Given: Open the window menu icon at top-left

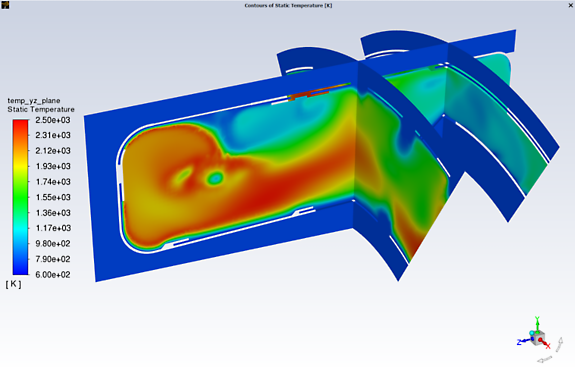Looking at the screenshot, I should pyautogui.click(x=5, y=5).
